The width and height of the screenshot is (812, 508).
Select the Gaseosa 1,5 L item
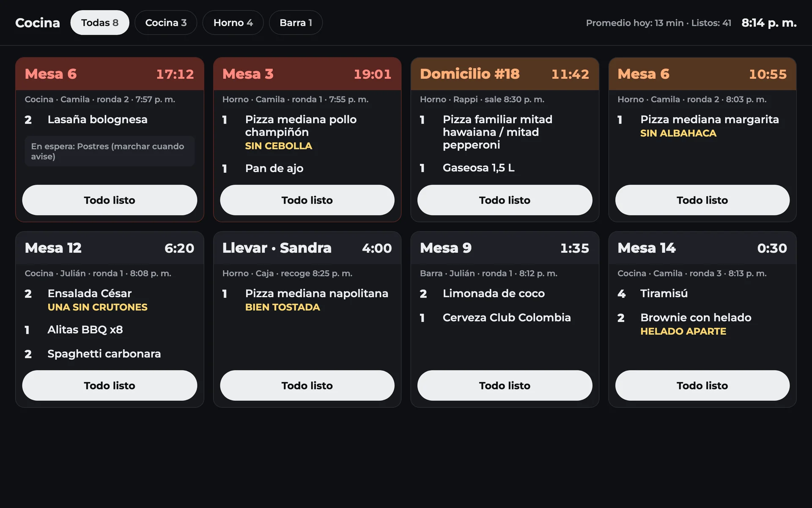(505, 168)
